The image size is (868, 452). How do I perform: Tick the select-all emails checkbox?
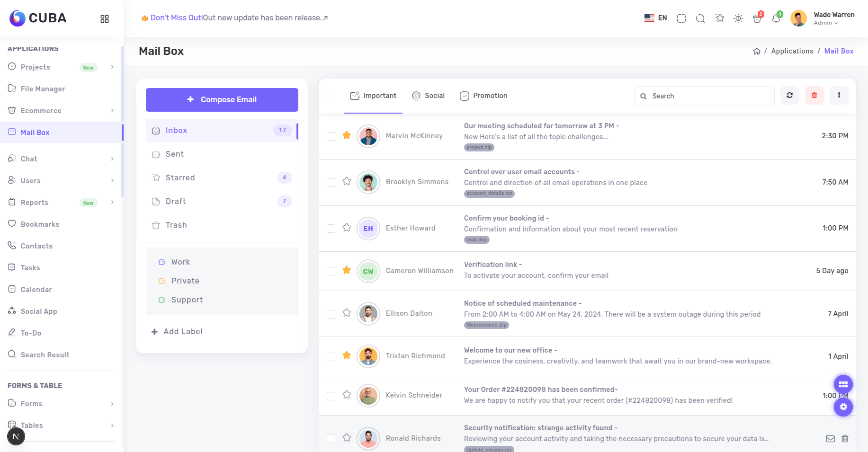pos(331,97)
